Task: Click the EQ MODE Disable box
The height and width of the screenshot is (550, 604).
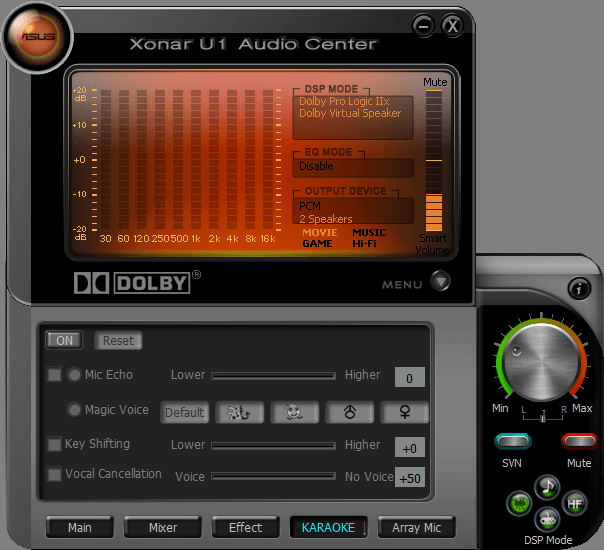Action: point(353,168)
